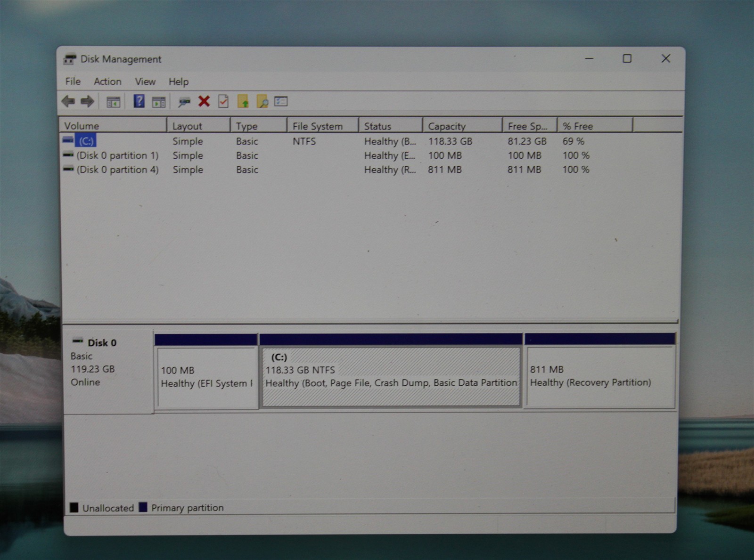754x560 pixels.
Task: Sort by the File System column header
Action: pyautogui.click(x=323, y=126)
